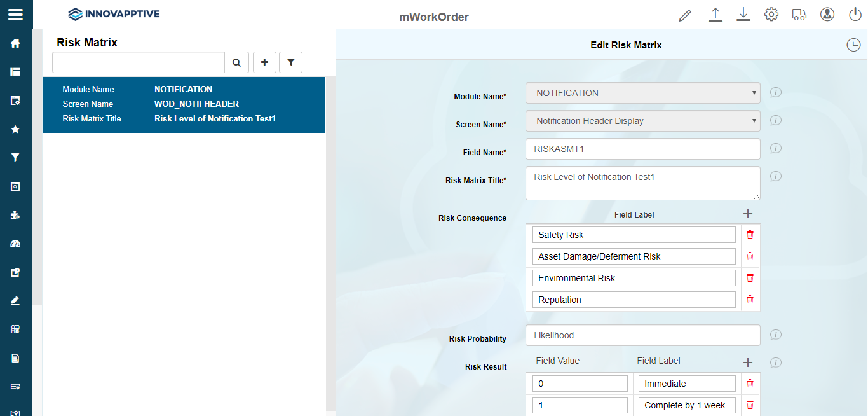This screenshot has width=868, height=416.
Task: Click the upload arrow icon
Action: (x=715, y=15)
